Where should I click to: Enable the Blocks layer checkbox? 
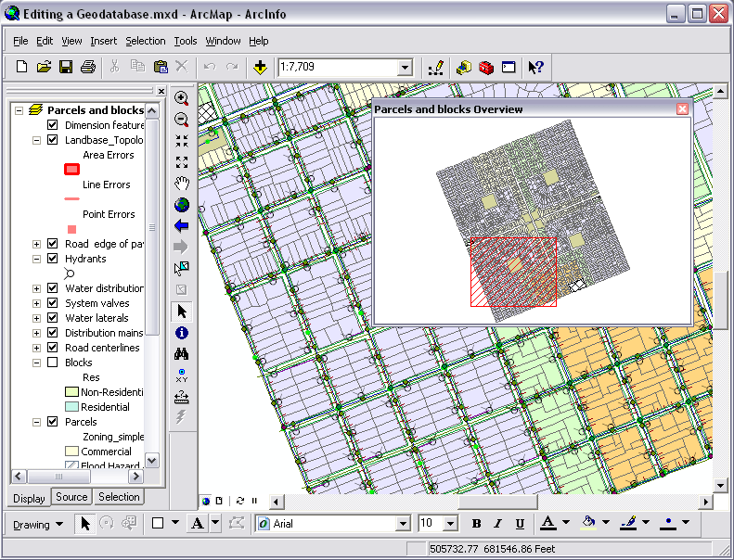point(52,363)
